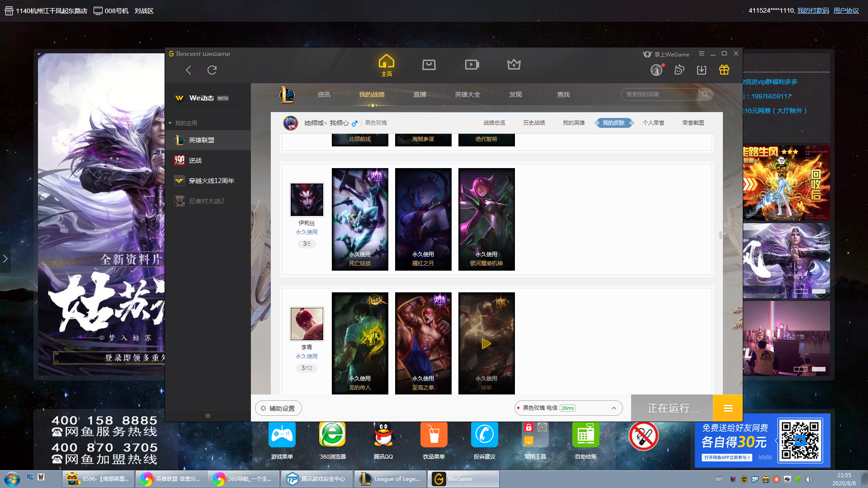Image resolution: width=868 pixels, height=488 pixels.
Task: Select 忍者村大战2 in the app list
Action: pos(208,201)
